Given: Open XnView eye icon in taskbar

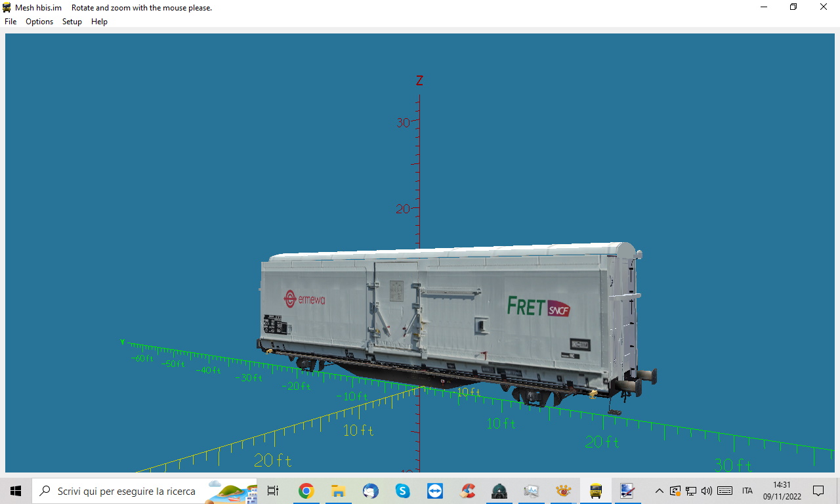Looking at the screenshot, I should pyautogui.click(x=563, y=491).
